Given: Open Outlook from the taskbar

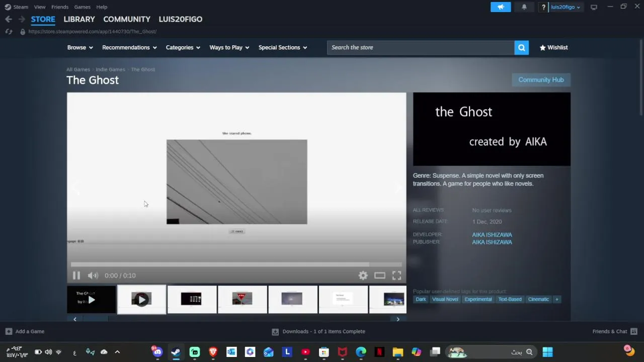Looking at the screenshot, I should click(231, 352).
